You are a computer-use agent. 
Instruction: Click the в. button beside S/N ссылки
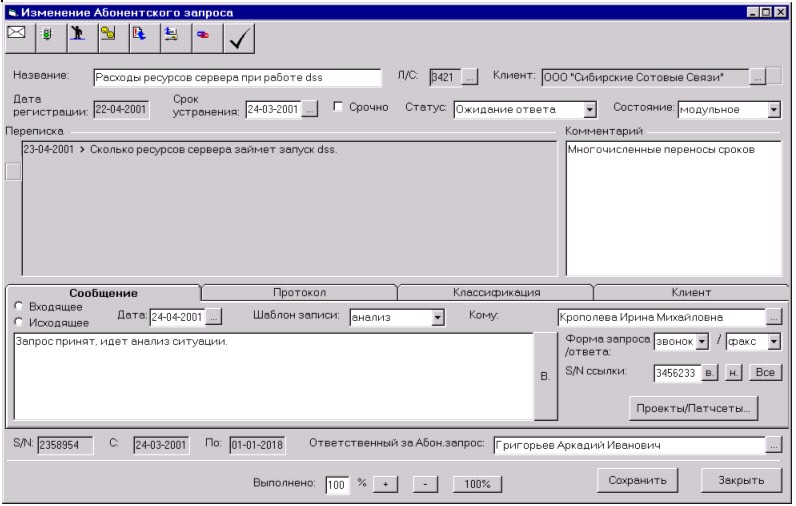pyautogui.click(x=710, y=373)
